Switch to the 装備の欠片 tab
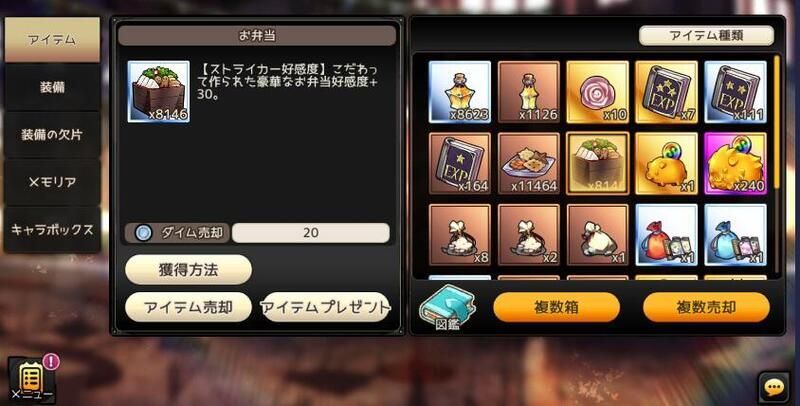The height and width of the screenshot is (406, 800). tap(52, 135)
